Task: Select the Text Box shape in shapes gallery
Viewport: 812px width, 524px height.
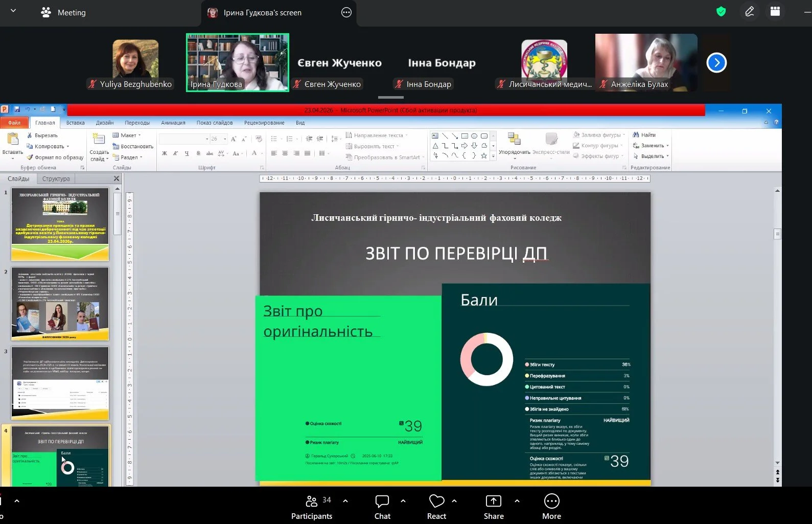Action: click(x=435, y=136)
